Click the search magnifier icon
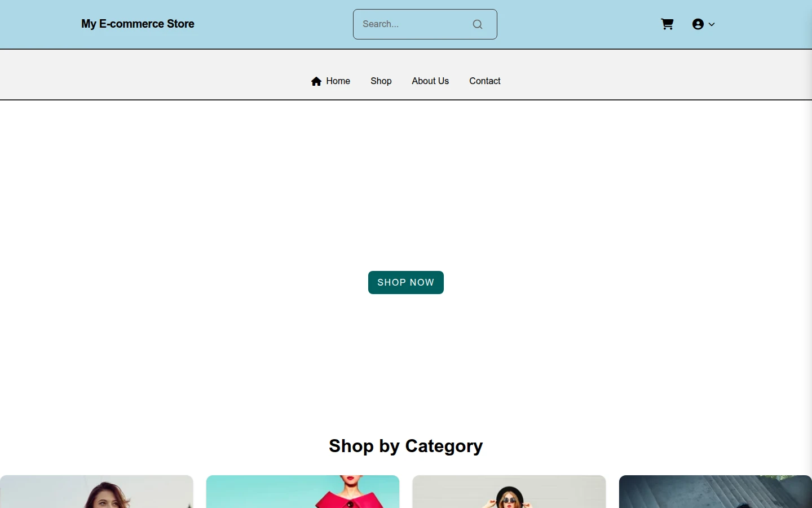812x508 pixels. [478, 24]
